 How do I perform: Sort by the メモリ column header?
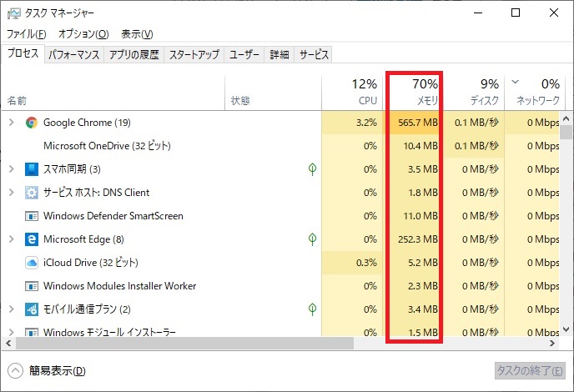point(413,93)
